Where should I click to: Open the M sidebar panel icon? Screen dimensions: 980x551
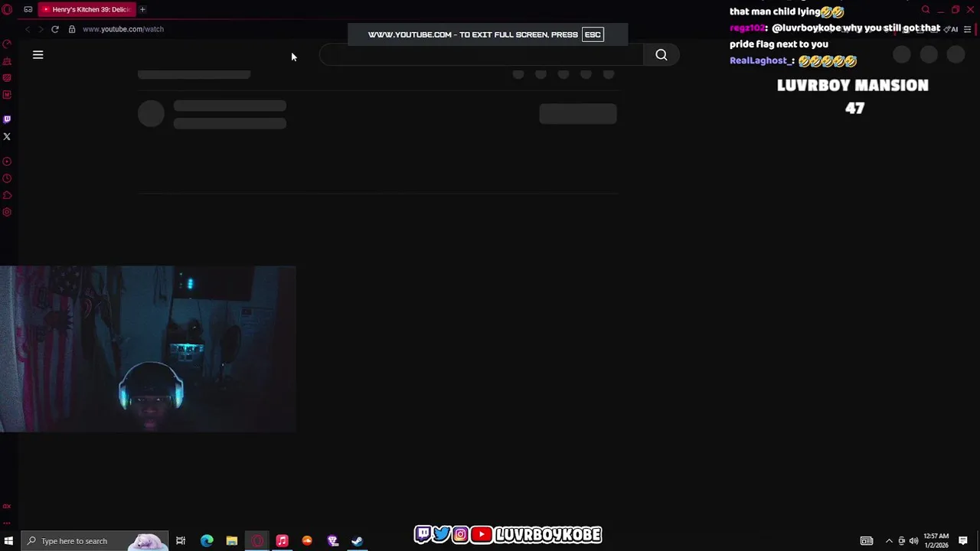point(7,95)
